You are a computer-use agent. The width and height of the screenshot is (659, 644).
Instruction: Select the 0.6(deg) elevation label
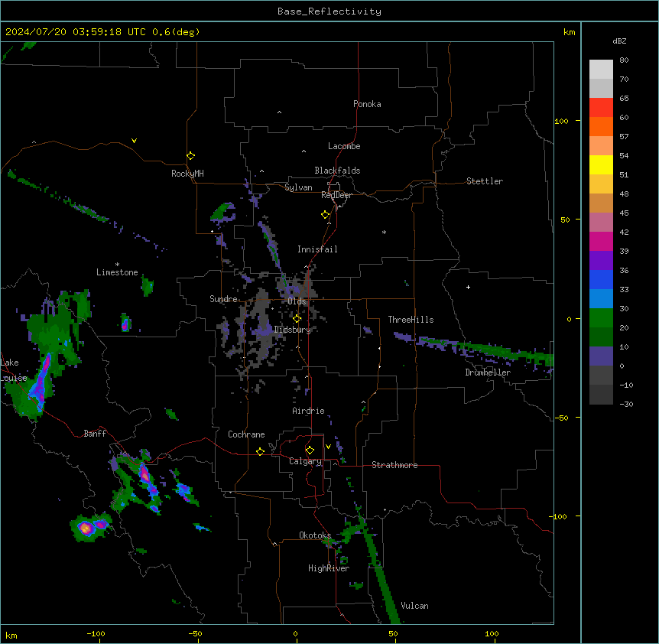tap(176, 32)
